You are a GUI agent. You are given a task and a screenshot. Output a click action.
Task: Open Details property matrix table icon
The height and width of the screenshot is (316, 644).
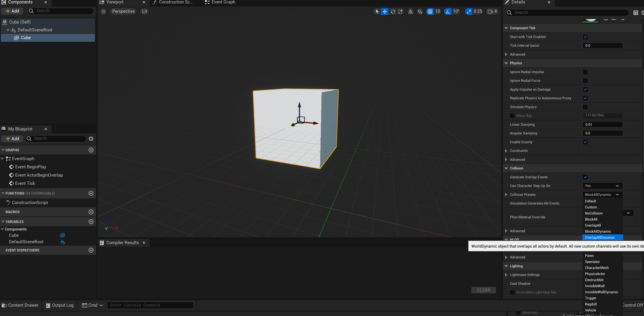[x=636, y=13]
